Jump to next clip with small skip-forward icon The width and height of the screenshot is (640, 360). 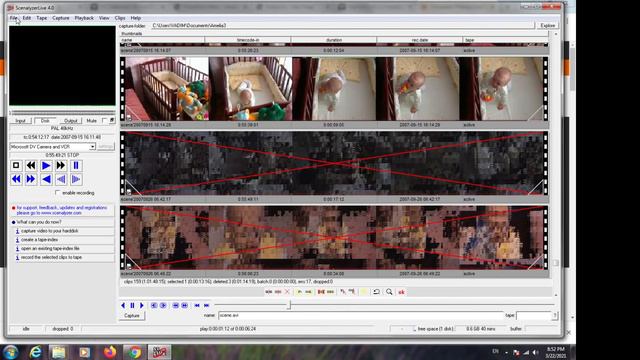tap(207, 305)
